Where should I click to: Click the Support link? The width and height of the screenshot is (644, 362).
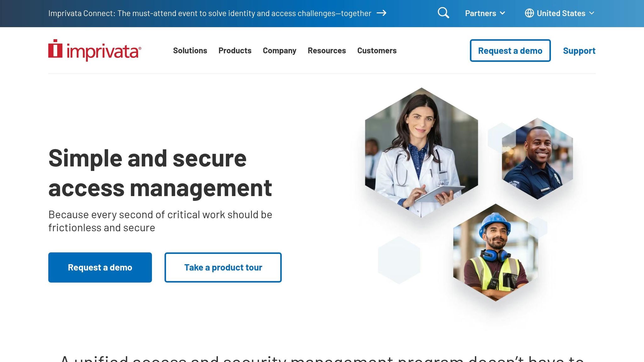[579, 51]
